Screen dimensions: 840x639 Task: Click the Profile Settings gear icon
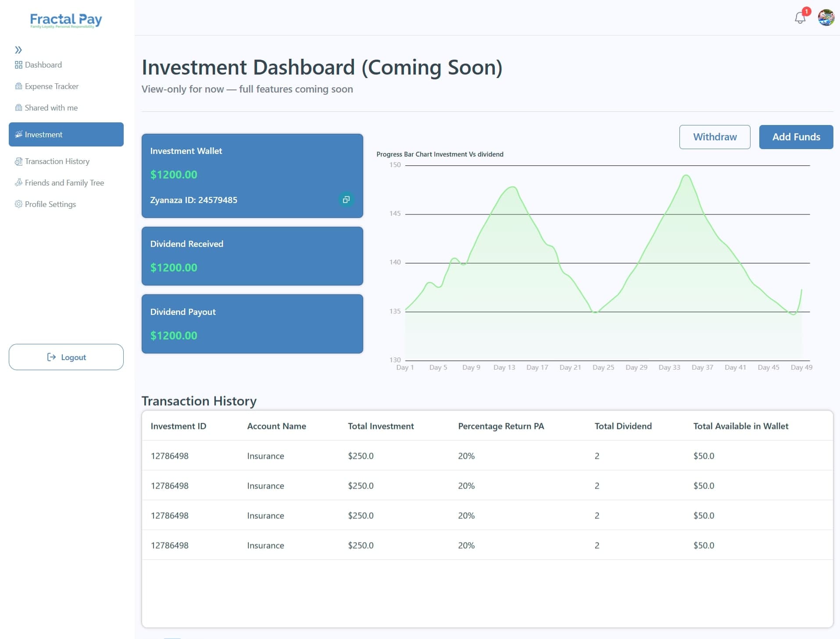18,204
